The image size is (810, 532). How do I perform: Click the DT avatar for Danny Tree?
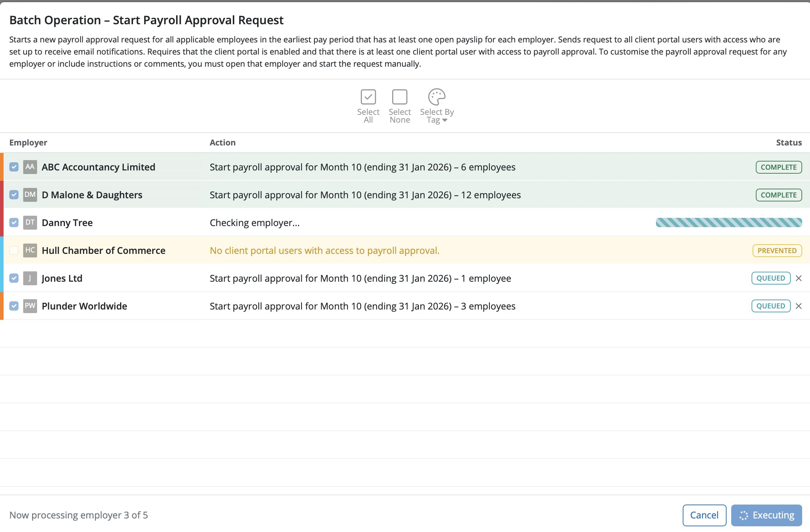pyautogui.click(x=30, y=222)
